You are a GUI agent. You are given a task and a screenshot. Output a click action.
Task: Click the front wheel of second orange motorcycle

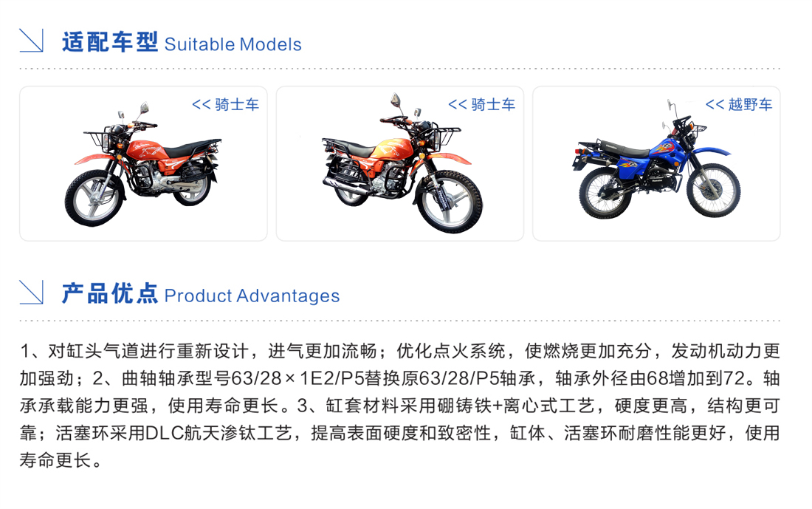click(x=449, y=202)
